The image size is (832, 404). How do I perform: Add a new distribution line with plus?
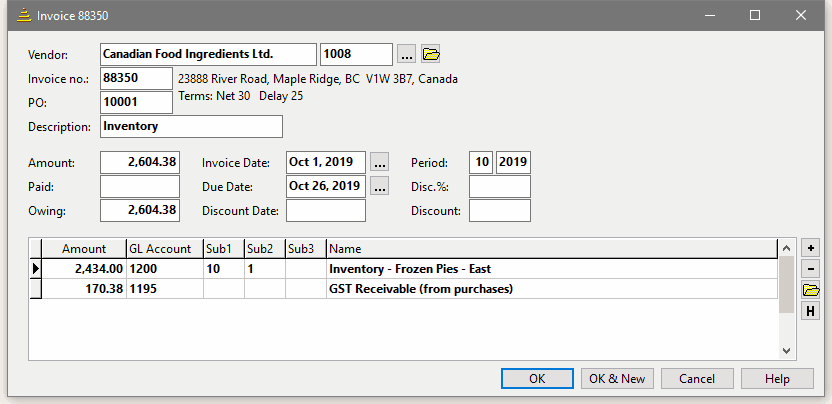point(810,248)
